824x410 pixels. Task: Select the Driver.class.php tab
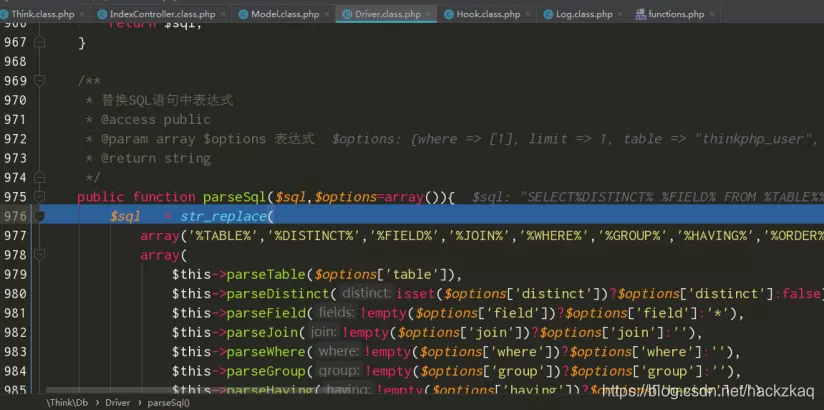(x=387, y=14)
